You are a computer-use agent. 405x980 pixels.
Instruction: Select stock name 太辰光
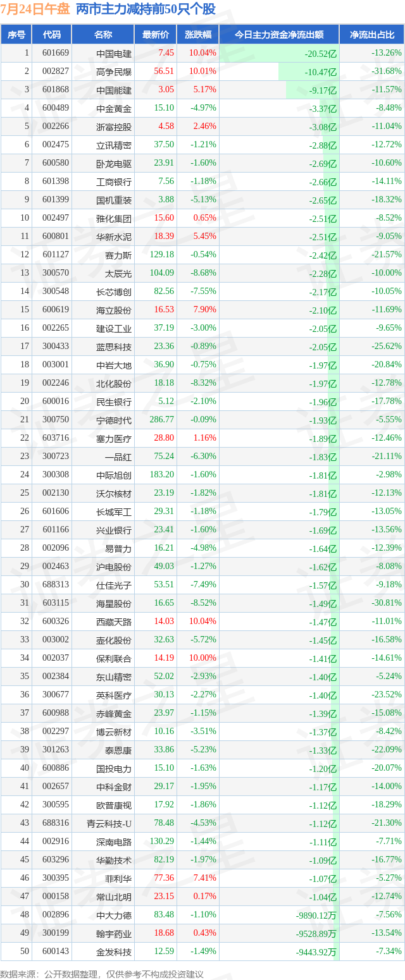[x=118, y=273]
